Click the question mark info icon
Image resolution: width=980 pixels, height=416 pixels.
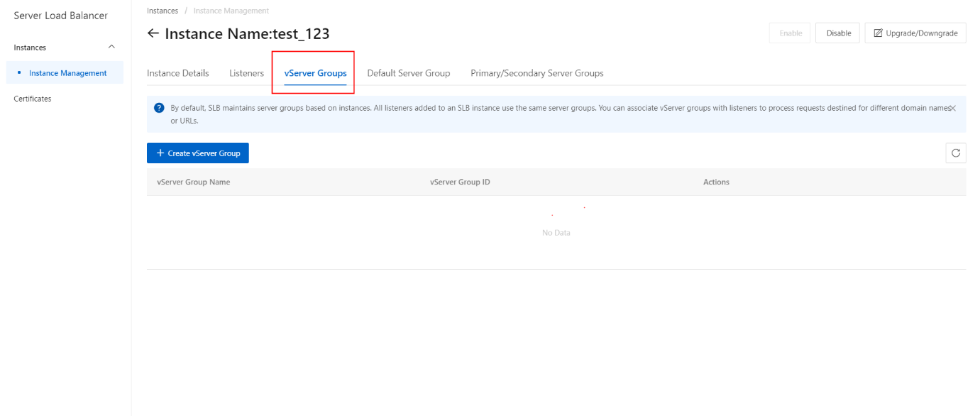tap(159, 108)
